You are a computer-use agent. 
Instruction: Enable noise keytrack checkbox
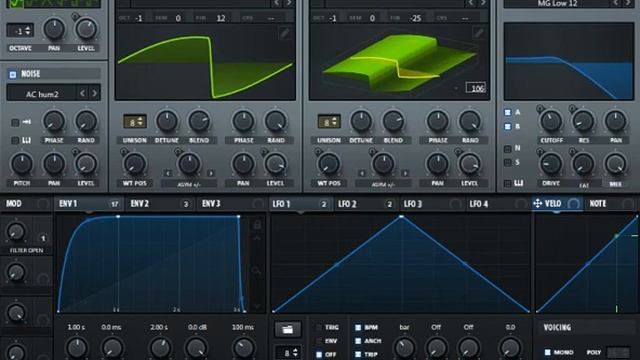15,140
